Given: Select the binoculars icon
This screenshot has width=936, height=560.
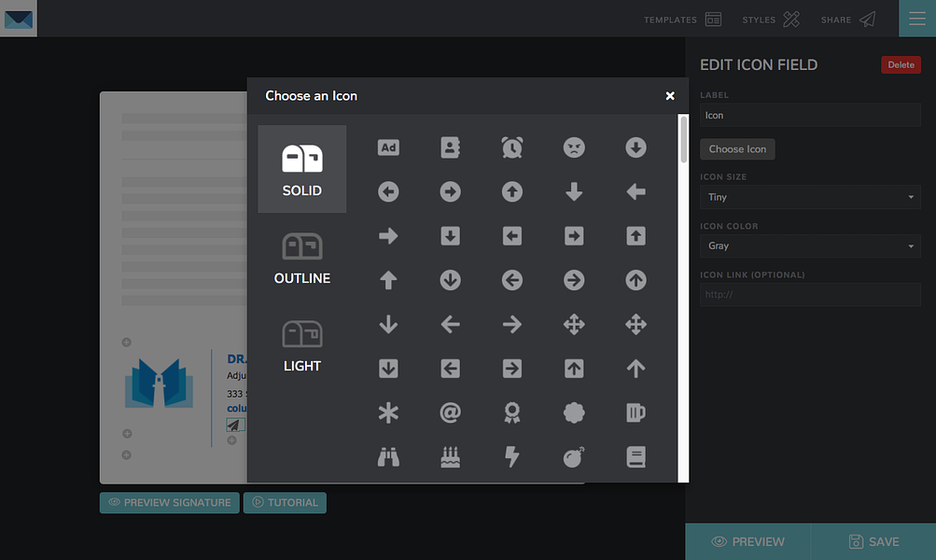Looking at the screenshot, I should [388, 456].
